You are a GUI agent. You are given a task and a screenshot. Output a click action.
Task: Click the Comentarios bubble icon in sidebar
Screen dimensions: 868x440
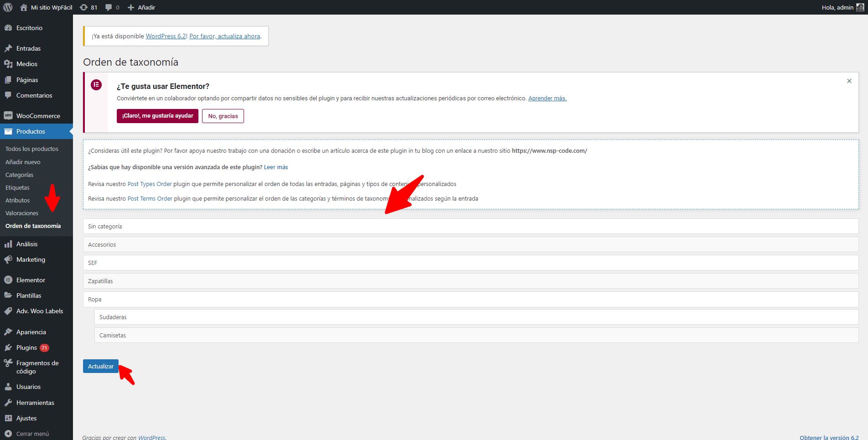point(8,95)
